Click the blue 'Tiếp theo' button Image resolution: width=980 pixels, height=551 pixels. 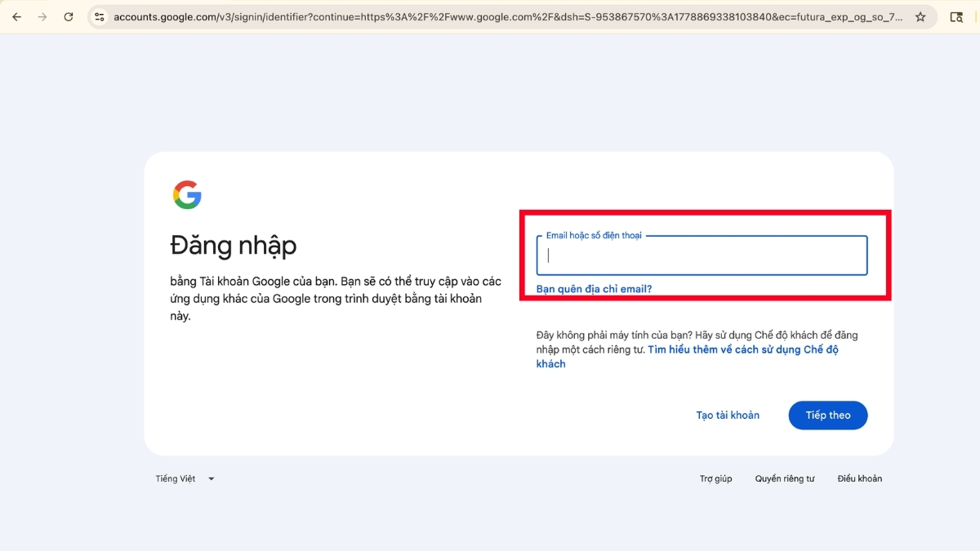(x=828, y=415)
